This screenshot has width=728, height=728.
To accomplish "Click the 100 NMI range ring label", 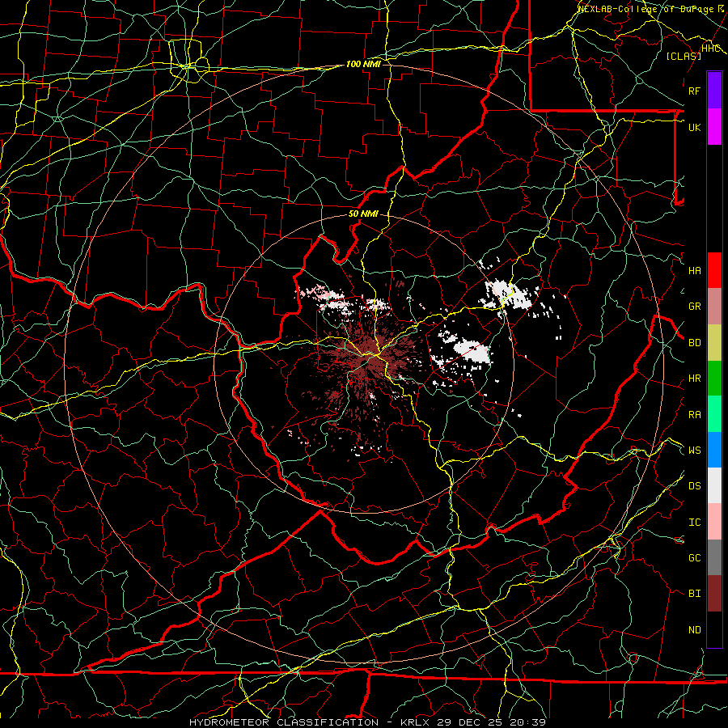I will click(363, 64).
